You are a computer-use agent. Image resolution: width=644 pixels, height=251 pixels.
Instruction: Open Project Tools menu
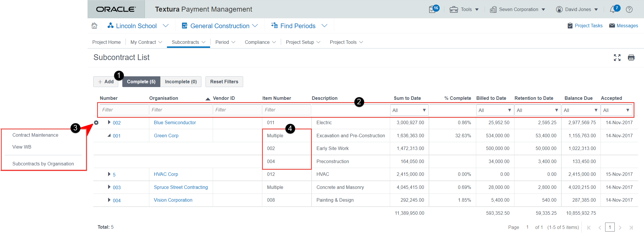pyautogui.click(x=346, y=42)
